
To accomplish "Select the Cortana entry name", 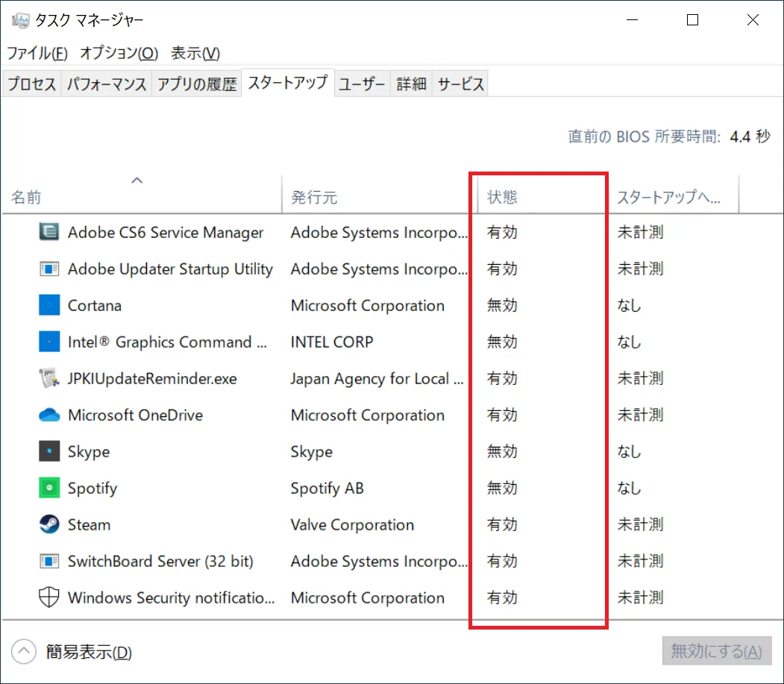I will pos(95,306).
